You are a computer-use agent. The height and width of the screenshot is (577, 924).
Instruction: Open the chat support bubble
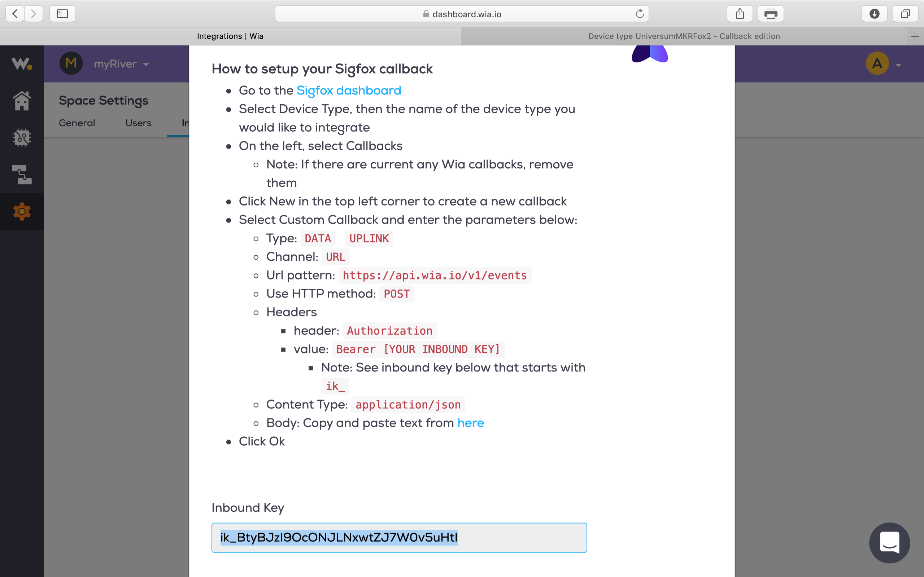click(889, 543)
